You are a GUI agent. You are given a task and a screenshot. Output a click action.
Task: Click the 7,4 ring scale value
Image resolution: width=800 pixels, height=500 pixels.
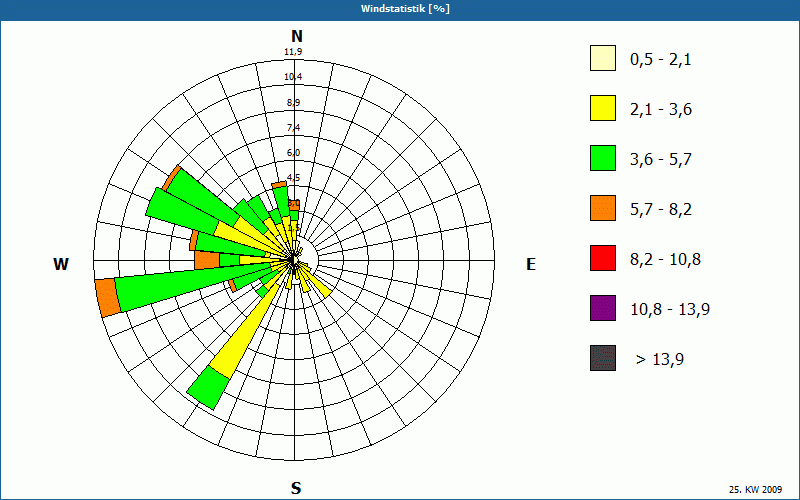pos(293,128)
